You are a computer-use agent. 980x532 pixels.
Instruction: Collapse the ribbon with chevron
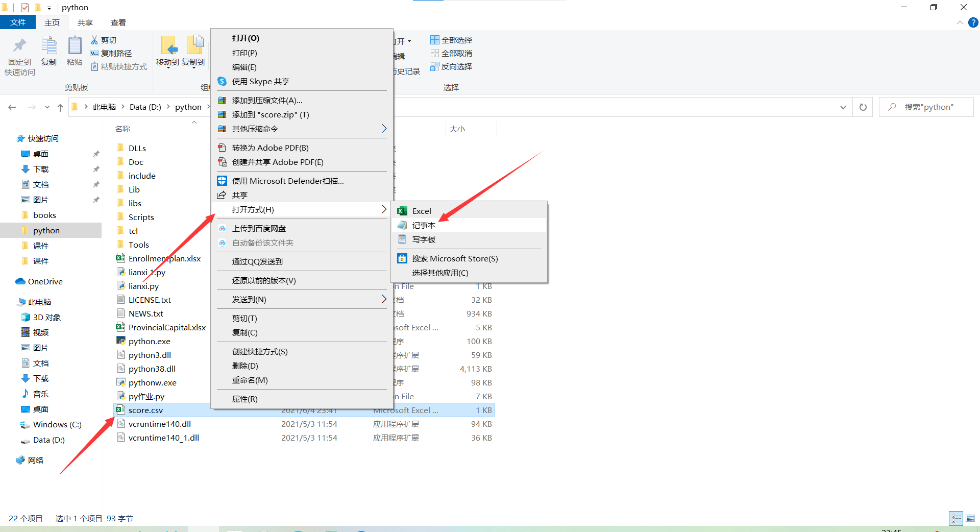click(960, 22)
